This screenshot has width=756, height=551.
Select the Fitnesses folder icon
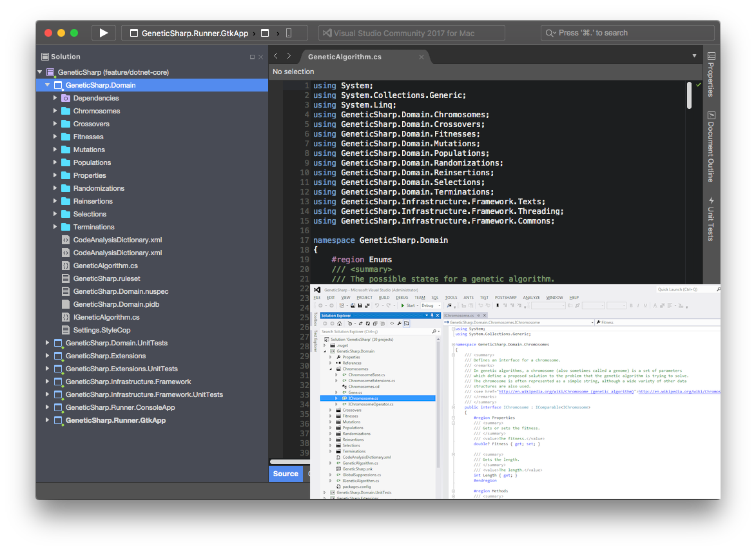click(66, 137)
